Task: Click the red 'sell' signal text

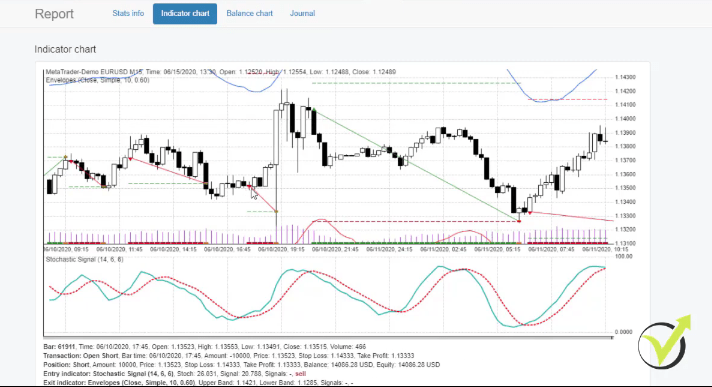Action: pos(301,374)
